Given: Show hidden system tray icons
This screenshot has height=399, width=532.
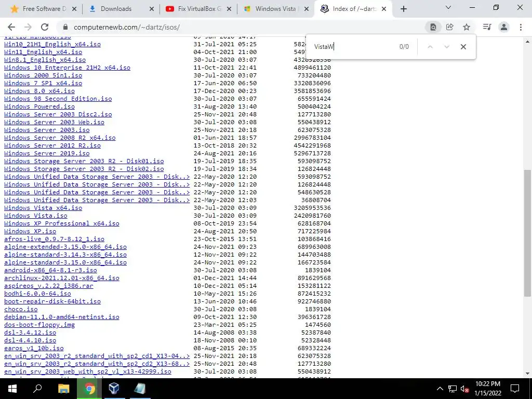Looking at the screenshot, I should tap(440, 389).
